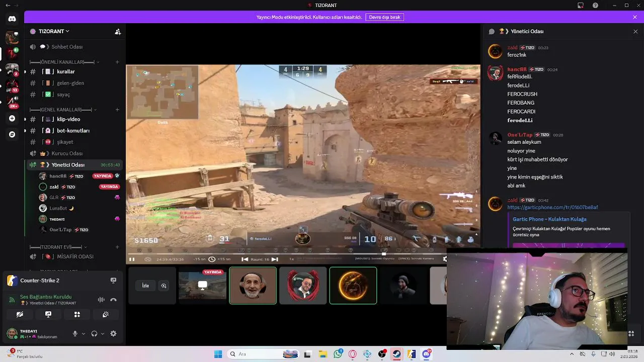Open the gelen-giden channel
Screen dimensions: 644x362
pos(75,83)
